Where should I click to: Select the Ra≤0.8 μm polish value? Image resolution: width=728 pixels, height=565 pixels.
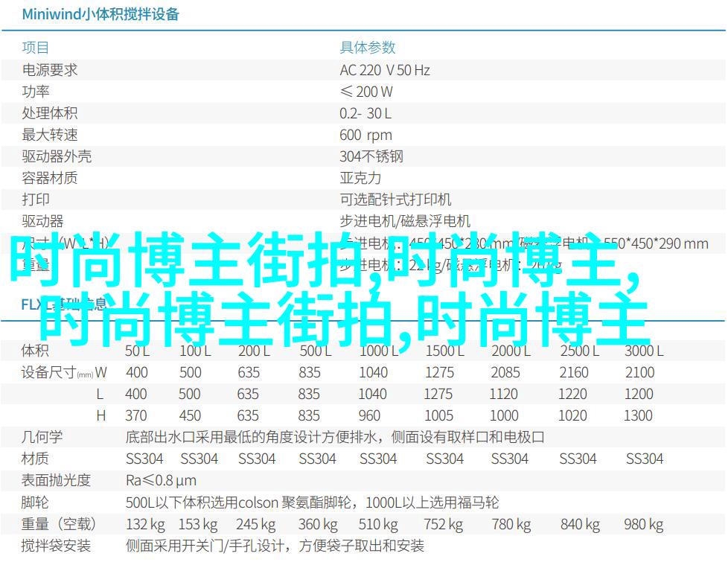coord(161,480)
